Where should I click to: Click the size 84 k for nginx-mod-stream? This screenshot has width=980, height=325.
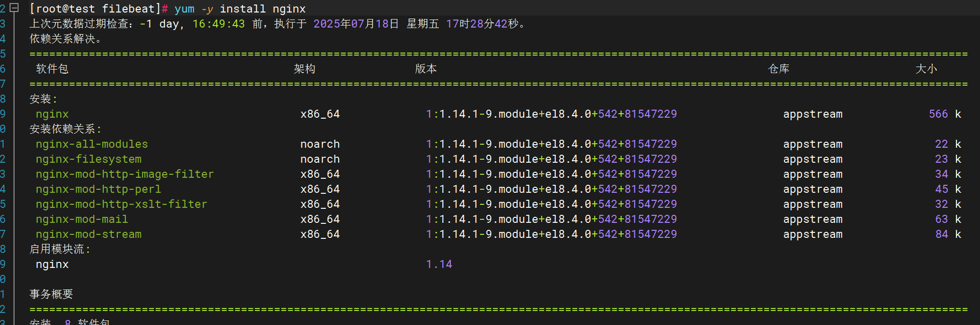point(948,234)
